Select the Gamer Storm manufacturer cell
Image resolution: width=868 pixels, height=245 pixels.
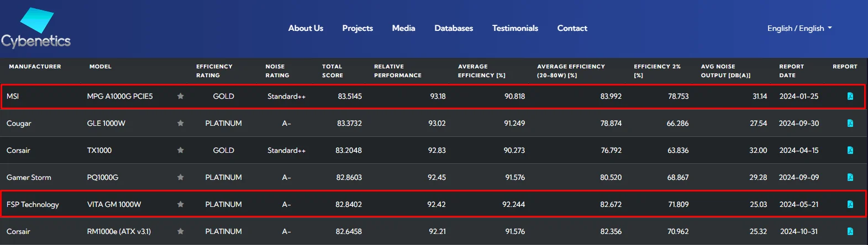point(29,177)
